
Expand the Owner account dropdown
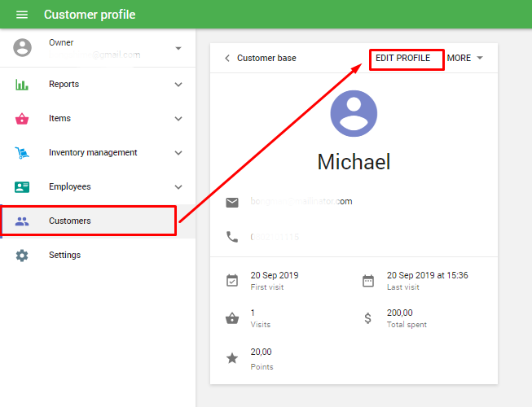tap(178, 49)
